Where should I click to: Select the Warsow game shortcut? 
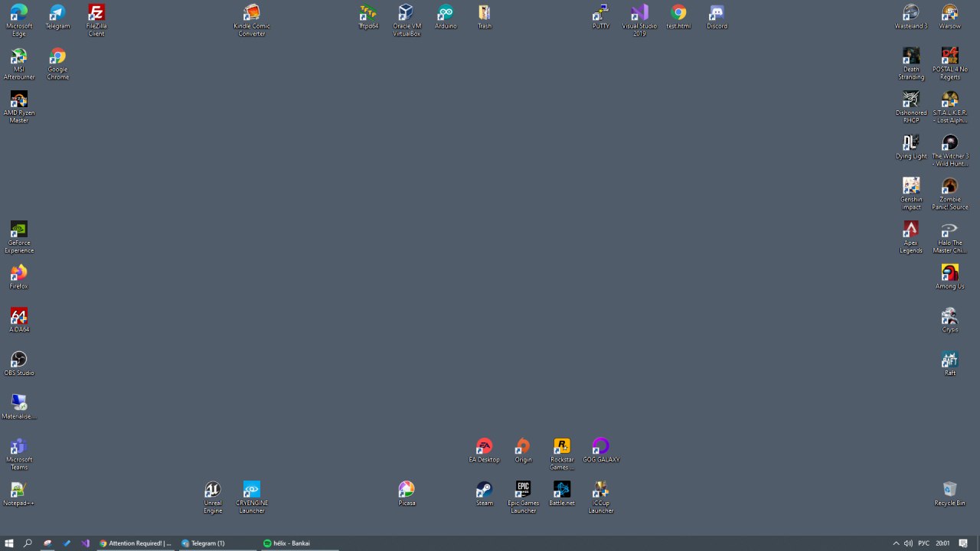950,17
